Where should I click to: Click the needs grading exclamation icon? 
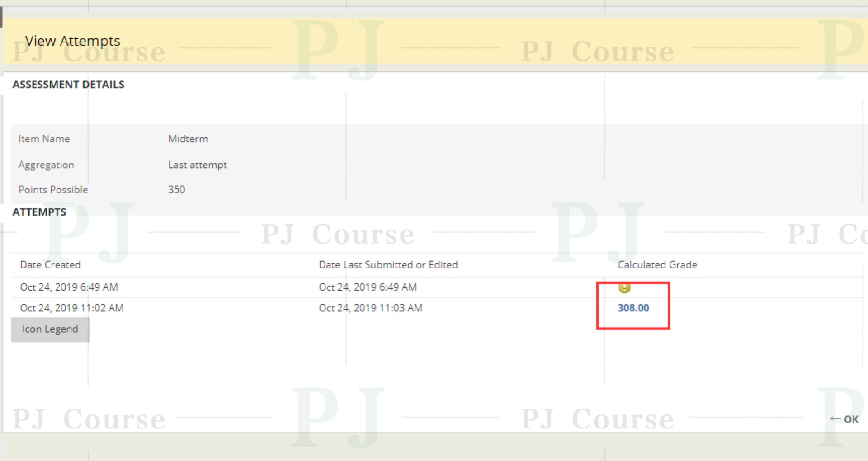(624, 287)
